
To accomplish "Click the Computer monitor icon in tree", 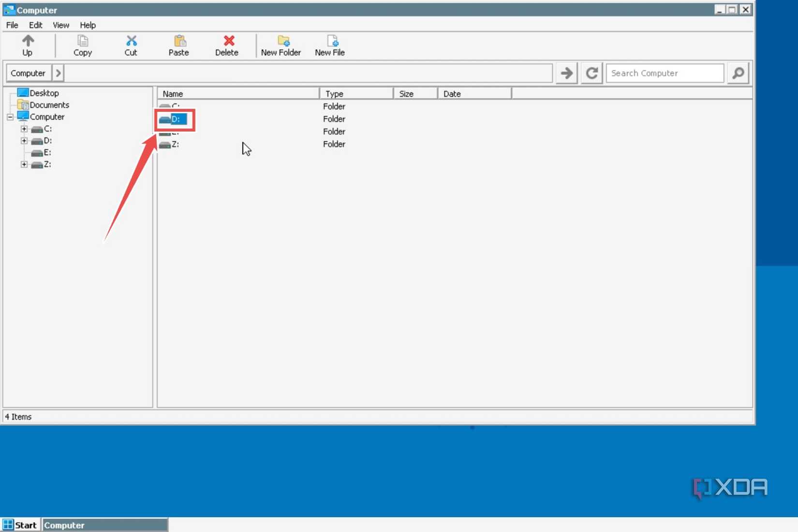I will 23,116.
